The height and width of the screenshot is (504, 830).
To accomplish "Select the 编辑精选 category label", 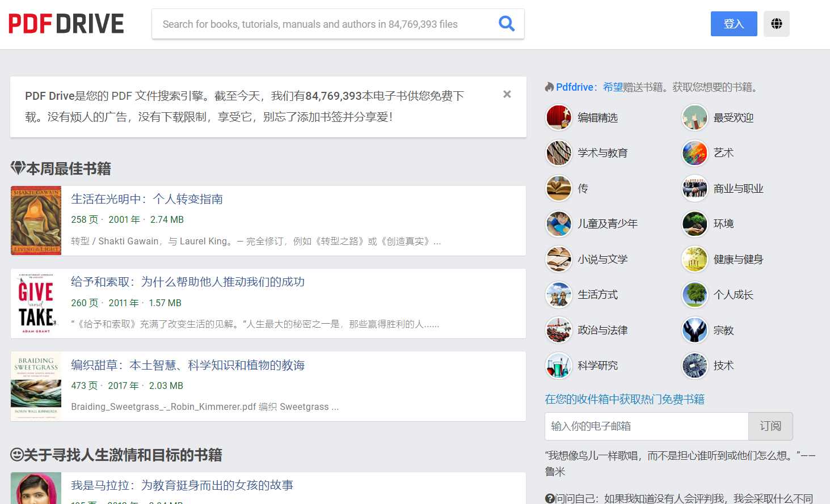I will [598, 118].
